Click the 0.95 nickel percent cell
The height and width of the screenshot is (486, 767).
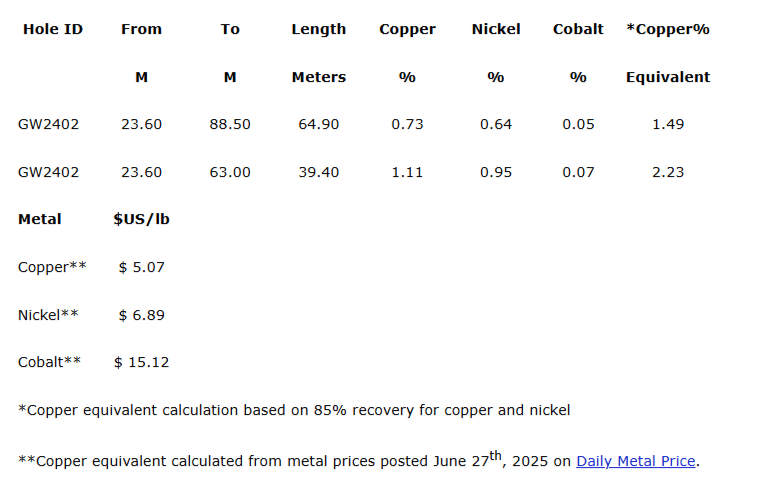(x=495, y=172)
